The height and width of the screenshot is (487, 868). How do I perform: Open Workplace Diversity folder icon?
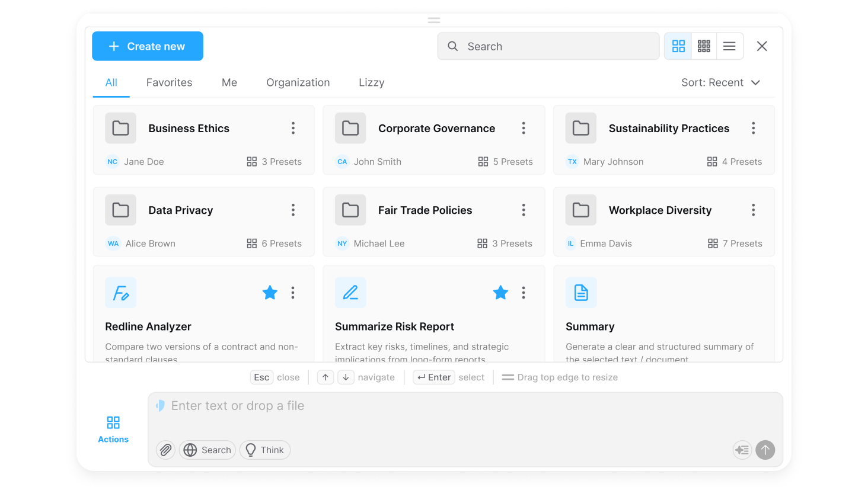(581, 210)
